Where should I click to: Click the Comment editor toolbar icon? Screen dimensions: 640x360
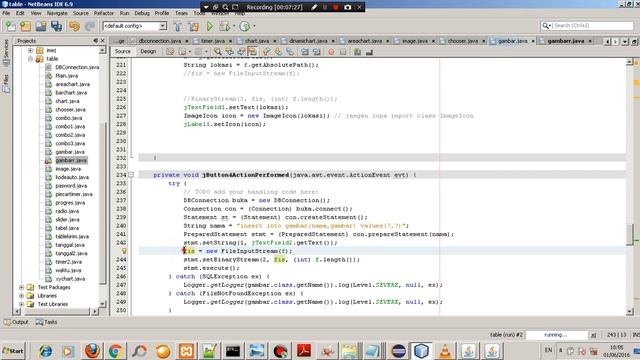point(358,52)
